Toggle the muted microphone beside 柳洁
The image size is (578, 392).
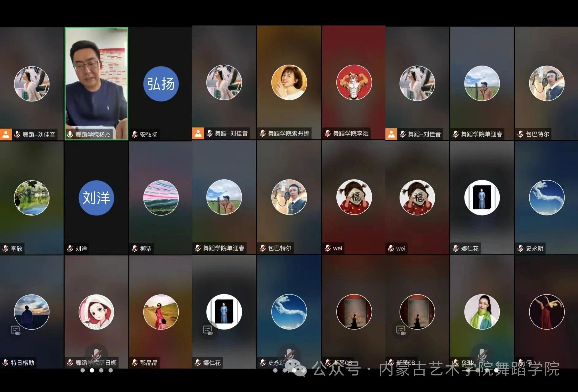click(x=135, y=249)
